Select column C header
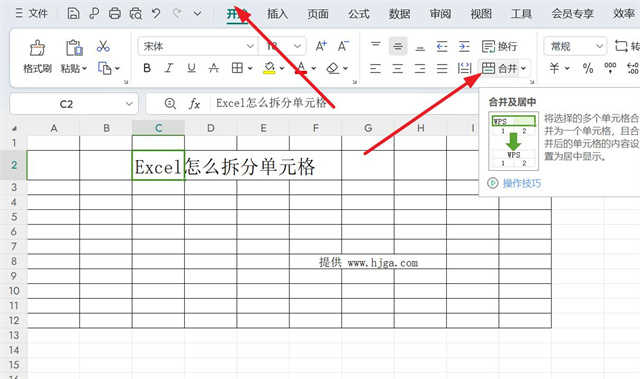Image resolution: width=640 pixels, height=379 pixels. 158,128
